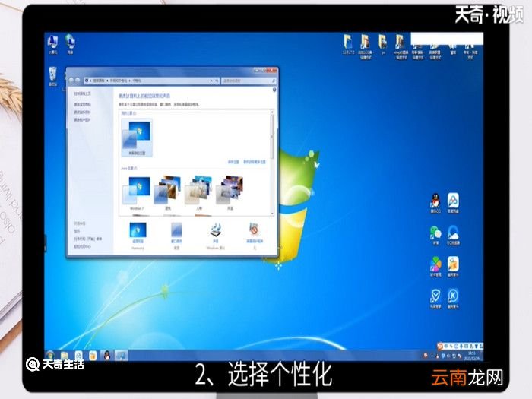Open the blue shield PC Manager shortcut
532x399 pixels.
coord(435,299)
